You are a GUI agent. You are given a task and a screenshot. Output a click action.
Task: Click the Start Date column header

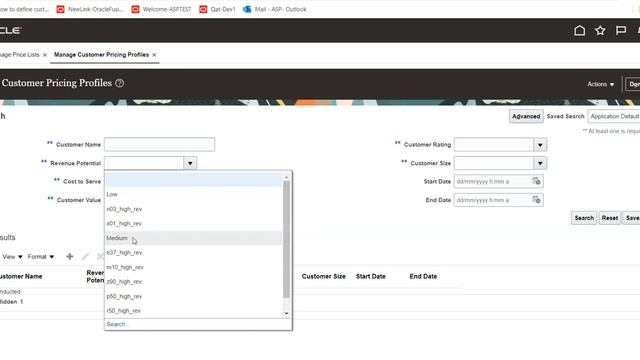coord(371,276)
